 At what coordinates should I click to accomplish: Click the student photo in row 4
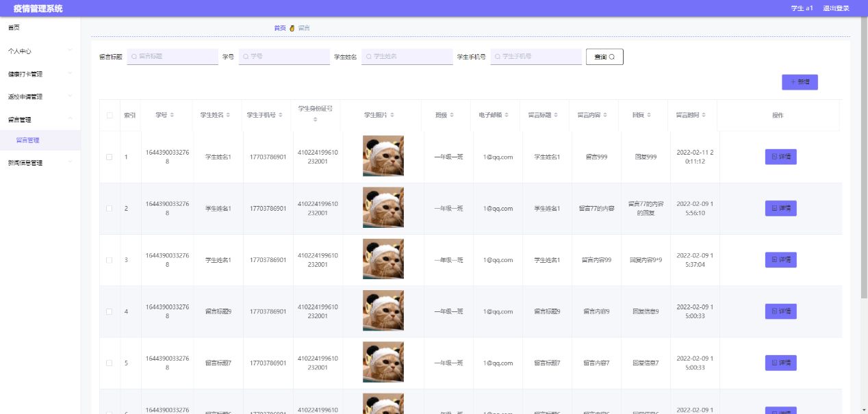pyautogui.click(x=383, y=311)
